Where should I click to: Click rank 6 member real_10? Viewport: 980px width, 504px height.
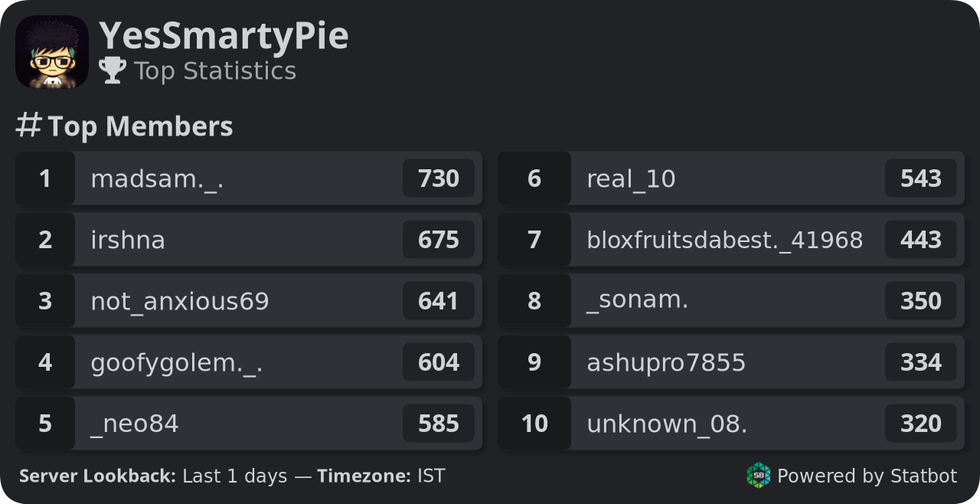pyautogui.click(x=731, y=178)
